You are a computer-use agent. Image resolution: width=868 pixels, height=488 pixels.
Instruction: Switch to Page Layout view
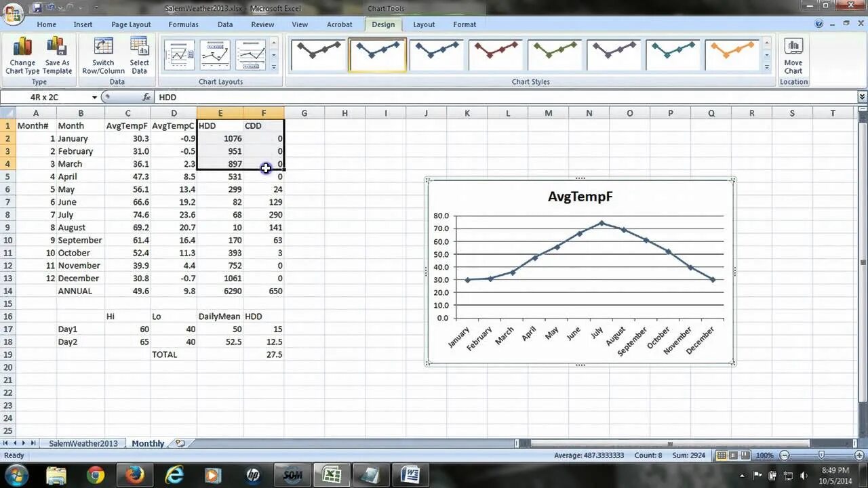tap(734, 455)
